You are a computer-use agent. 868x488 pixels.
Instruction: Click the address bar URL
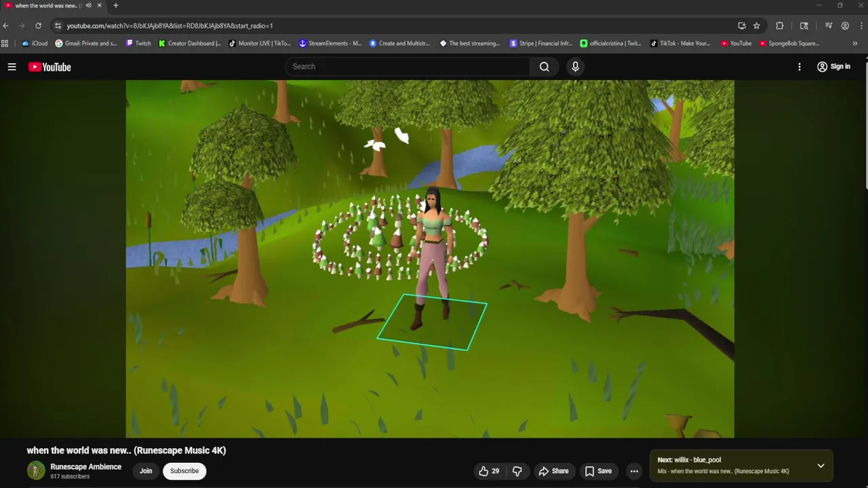tap(170, 26)
